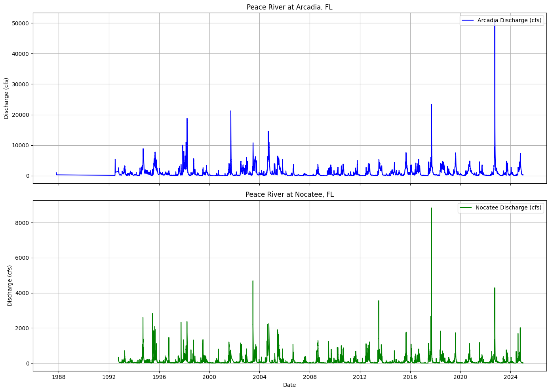Viewport: 550px width, 392px height.
Task: Click the 30000 tick label on Arcadia y-axis
Action: (x=21, y=84)
